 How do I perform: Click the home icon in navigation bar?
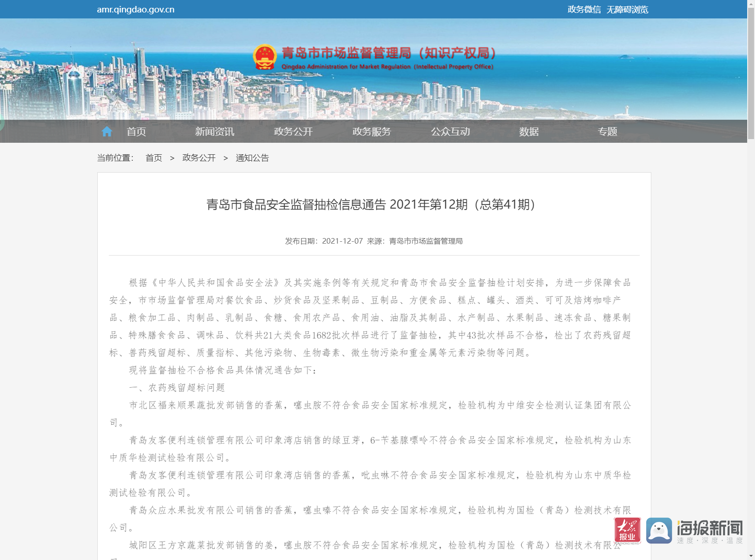tap(107, 132)
